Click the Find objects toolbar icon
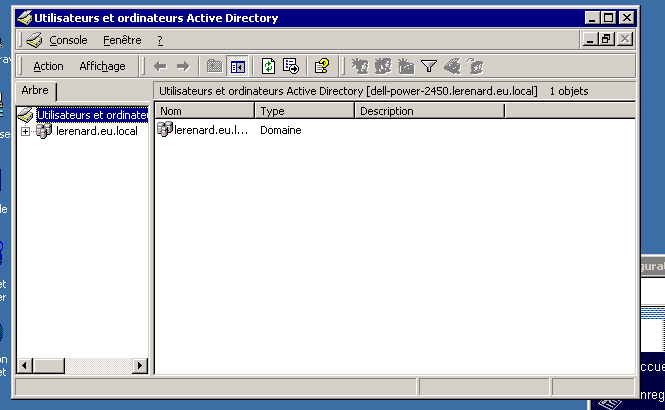 click(x=452, y=66)
